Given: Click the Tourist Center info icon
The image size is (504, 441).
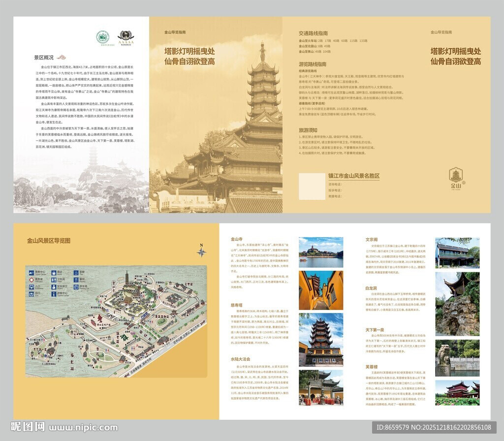Looking at the screenshot, I should point(54,294).
